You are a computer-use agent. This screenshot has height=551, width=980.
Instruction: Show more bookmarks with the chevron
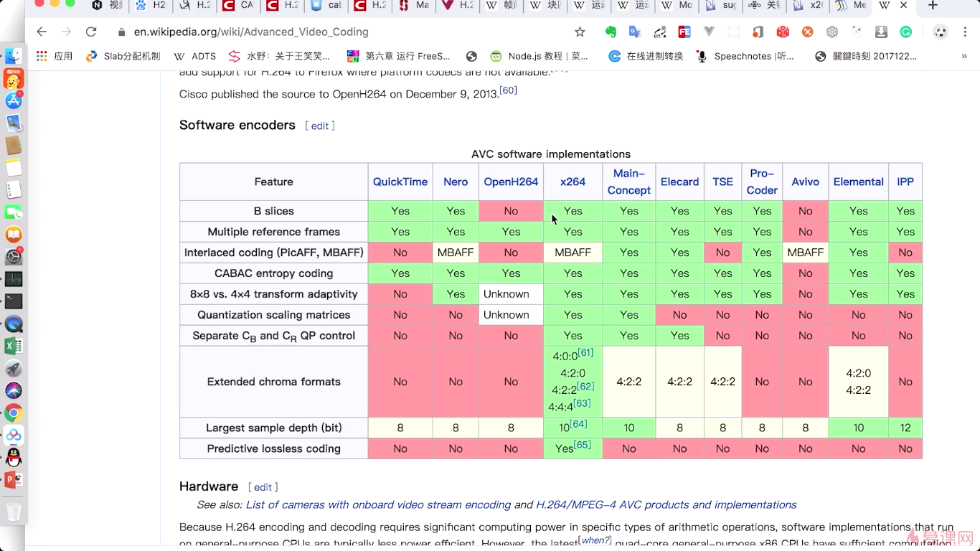click(963, 56)
